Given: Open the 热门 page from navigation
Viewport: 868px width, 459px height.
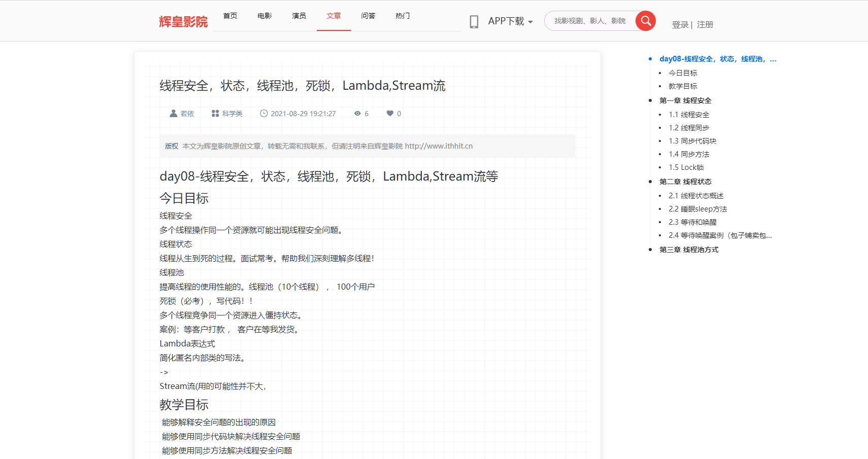Looking at the screenshot, I should click(402, 16).
